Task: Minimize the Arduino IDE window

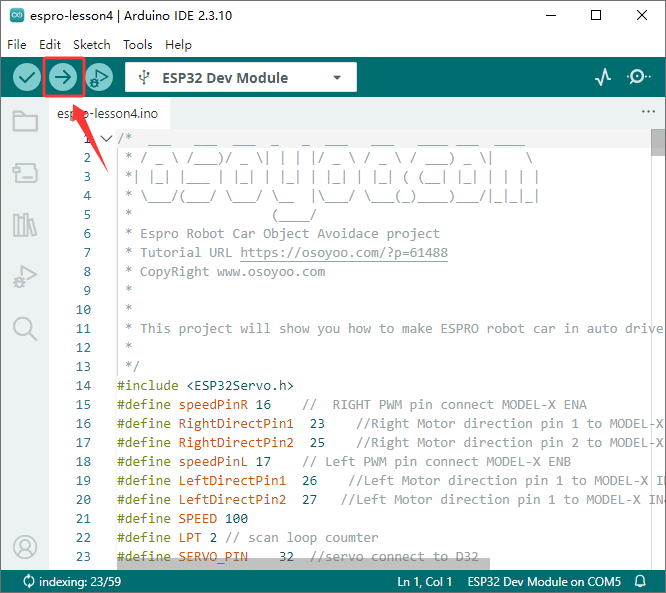Action: click(551, 15)
